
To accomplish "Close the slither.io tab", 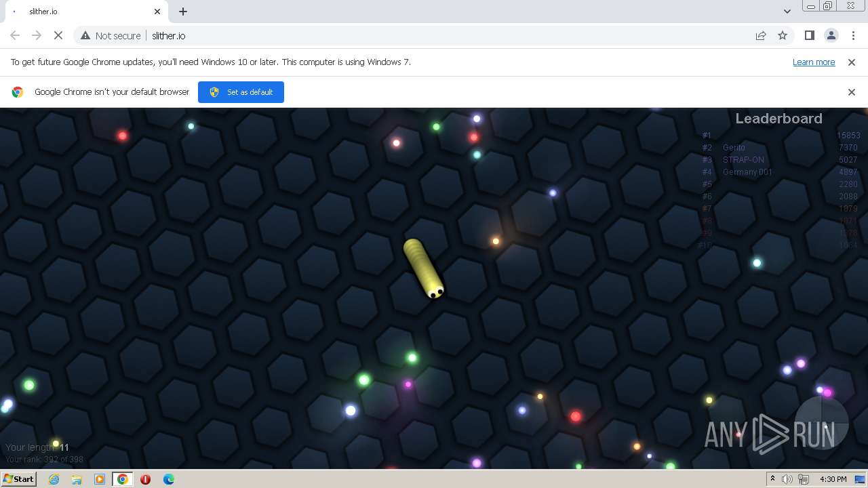I will (x=157, y=12).
